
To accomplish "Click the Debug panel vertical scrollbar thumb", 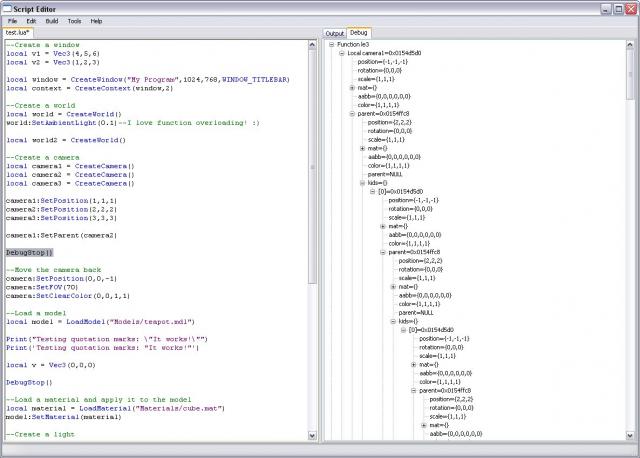I will [630, 75].
